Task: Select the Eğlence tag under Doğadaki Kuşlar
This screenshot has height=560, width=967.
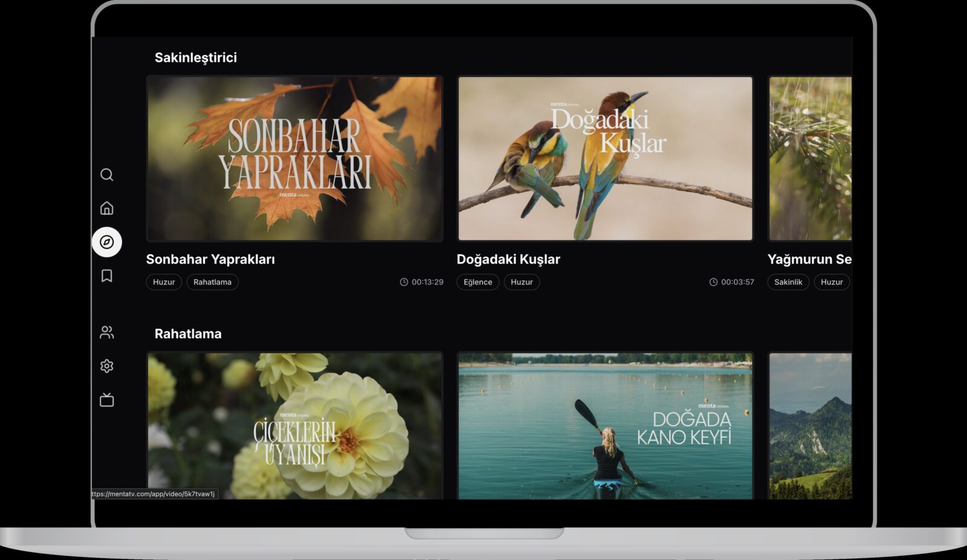Action: (477, 282)
